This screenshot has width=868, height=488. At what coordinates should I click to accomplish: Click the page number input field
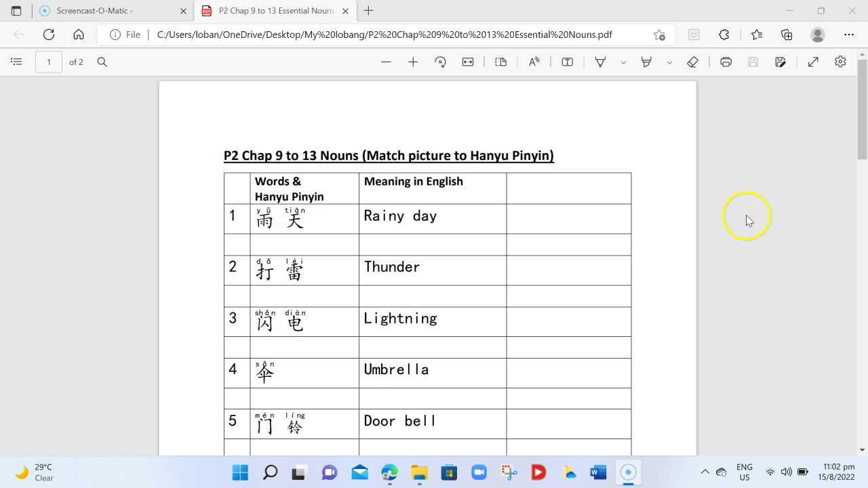click(x=48, y=62)
